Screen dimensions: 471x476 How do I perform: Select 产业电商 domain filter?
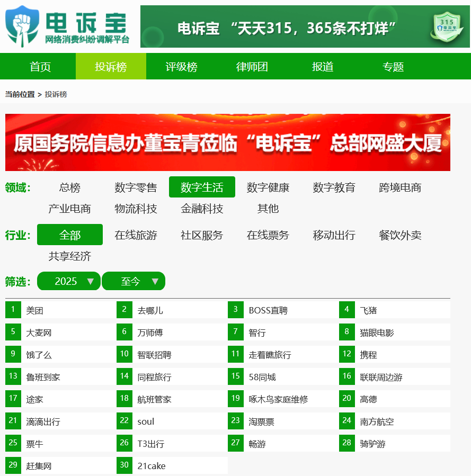pyautogui.click(x=70, y=209)
